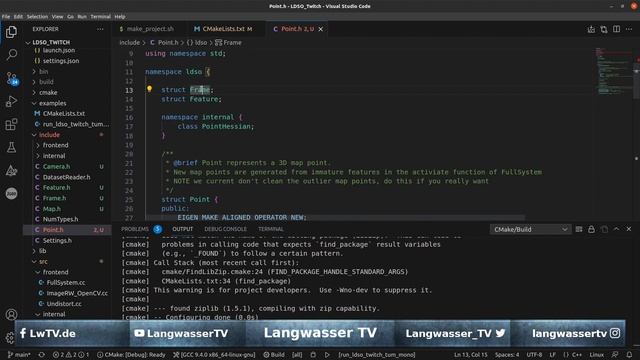Image resolution: width=640 pixels, height=360 pixels.
Task: Change launch target run_ldso_twitch_tum_mono
Action: click(x=377, y=355)
